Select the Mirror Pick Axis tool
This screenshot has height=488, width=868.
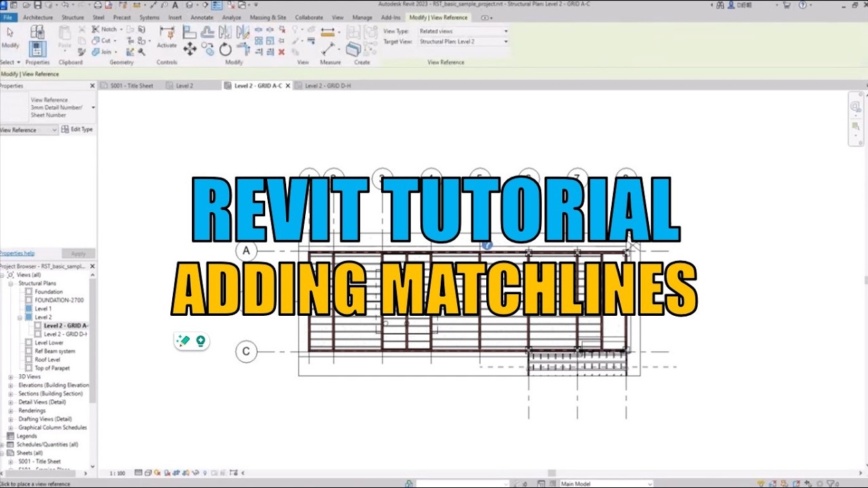(225, 32)
